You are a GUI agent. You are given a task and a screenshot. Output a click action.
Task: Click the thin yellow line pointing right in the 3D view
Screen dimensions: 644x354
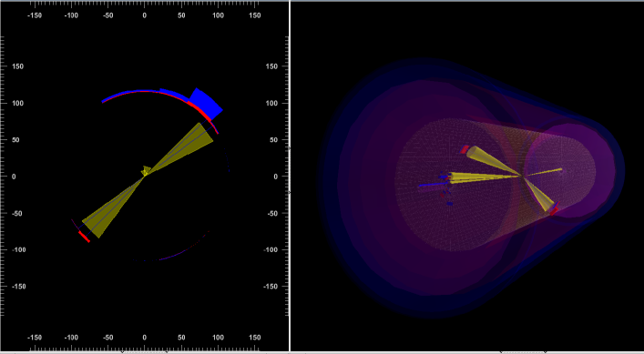coord(543,172)
